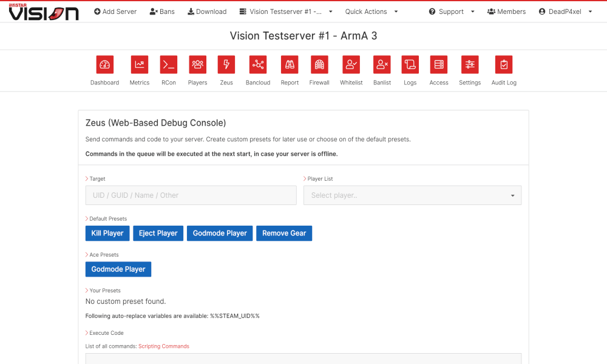Open the Report binoculars icon
Screen dimensions: 607x364
290,64
